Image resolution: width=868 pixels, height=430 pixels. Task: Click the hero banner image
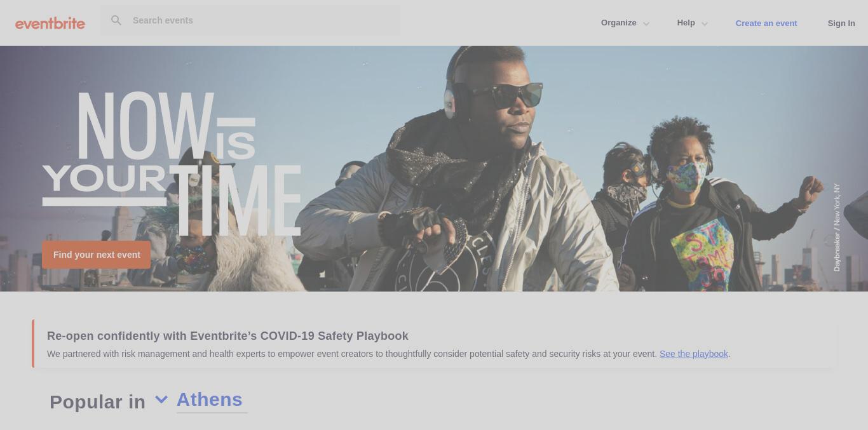click(x=434, y=168)
